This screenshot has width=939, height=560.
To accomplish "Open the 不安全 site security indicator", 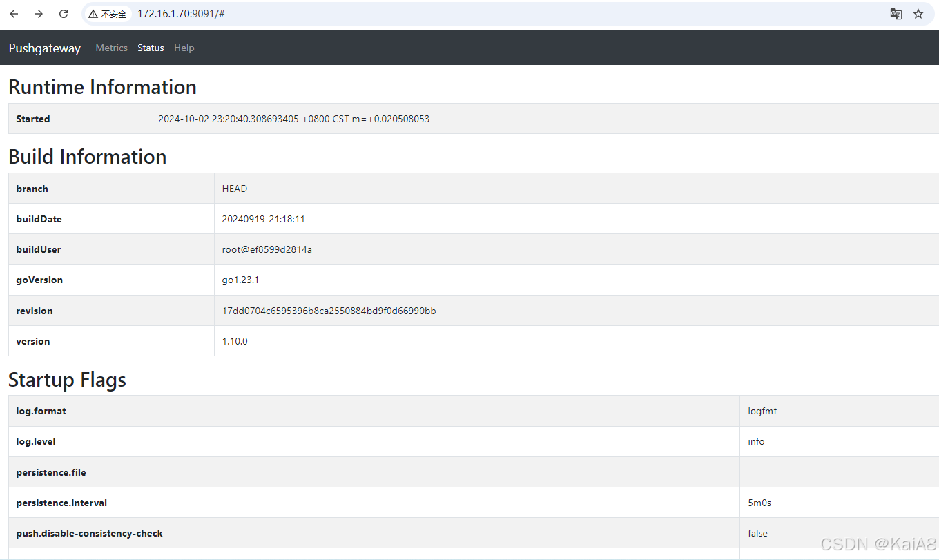I will [108, 14].
